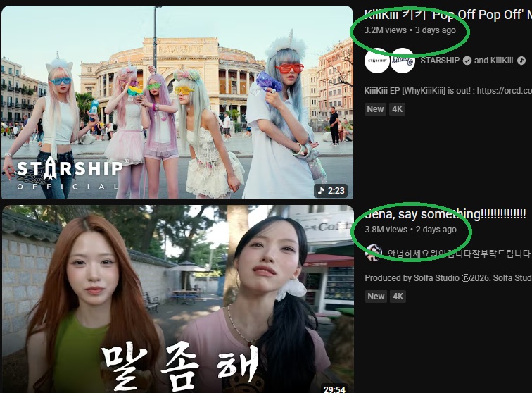The image size is (532, 393).
Task: Click the 'KiiiKiii EP [WhyKiiiKiii] is out!' description
Action: (448, 91)
